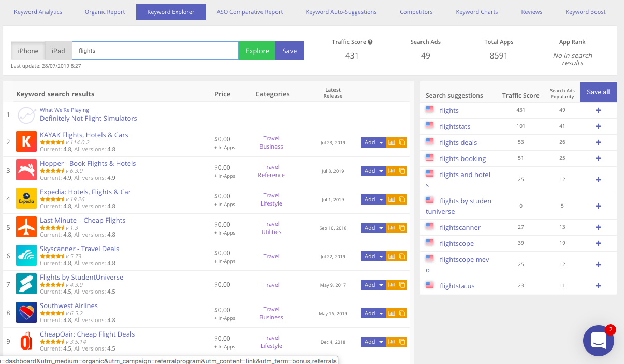Viewport: 624px width, 364px height.
Task: Open the chart icon for the Skyscanner app
Action: pos(391,256)
